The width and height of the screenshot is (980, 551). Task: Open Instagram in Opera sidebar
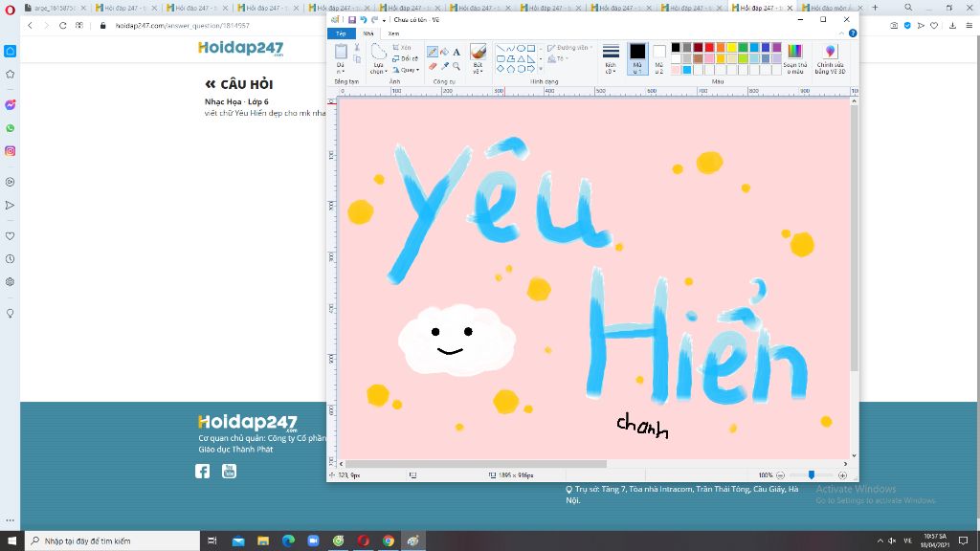pos(10,151)
